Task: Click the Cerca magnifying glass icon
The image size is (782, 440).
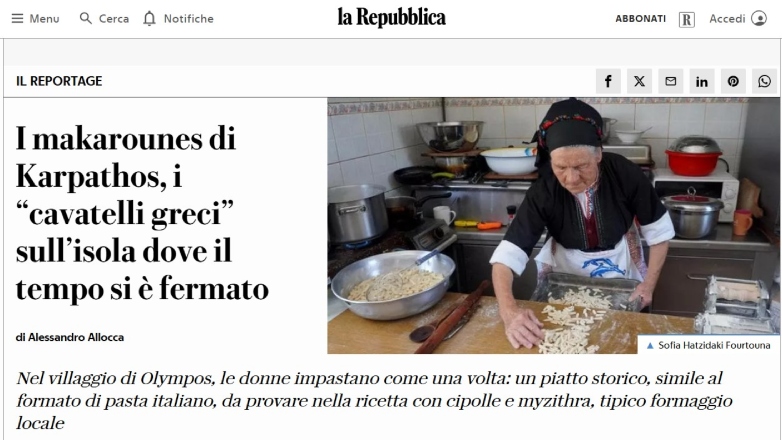Action: pos(86,18)
